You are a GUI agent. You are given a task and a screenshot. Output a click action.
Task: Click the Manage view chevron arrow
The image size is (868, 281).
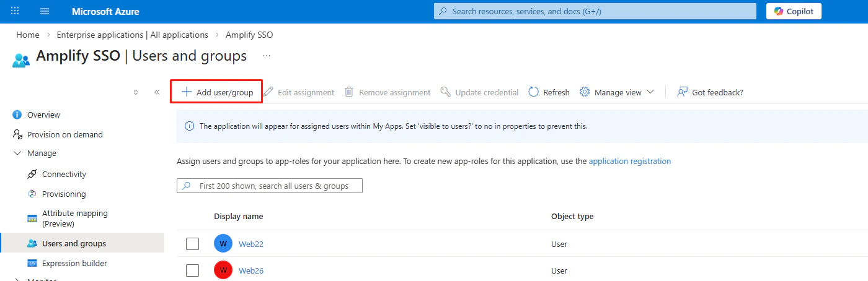(x=650, y=92)
